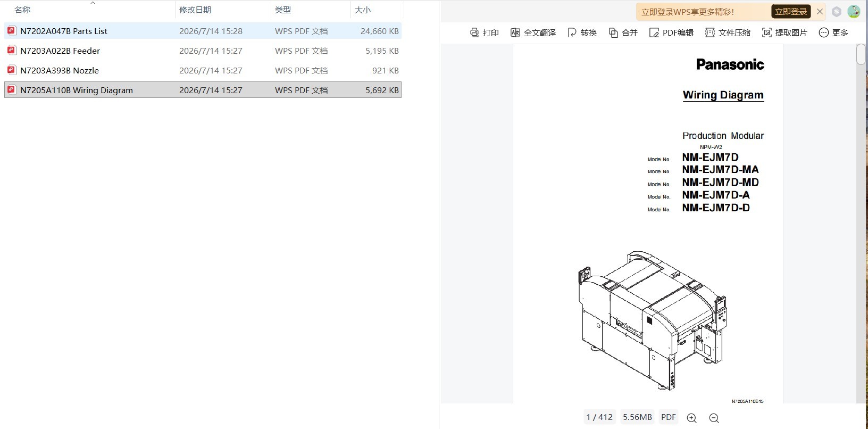Click the 921 KB size cell

(x=386, y=70)
